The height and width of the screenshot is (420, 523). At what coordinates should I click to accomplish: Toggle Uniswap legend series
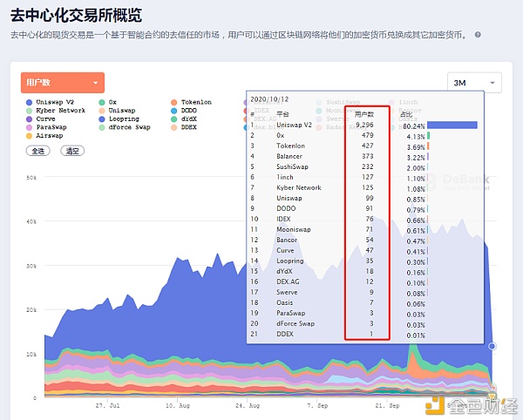click(117, 111)
